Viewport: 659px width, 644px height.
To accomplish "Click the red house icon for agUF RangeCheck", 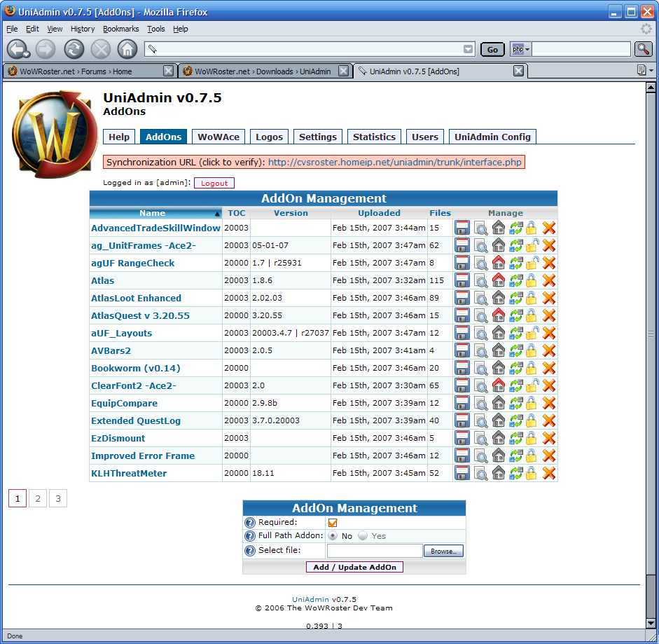I will pos(499,263).
